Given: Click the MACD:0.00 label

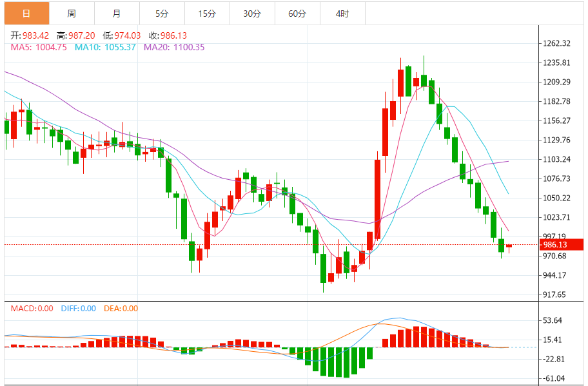Looking at the screenshot, I should (32, 309).
